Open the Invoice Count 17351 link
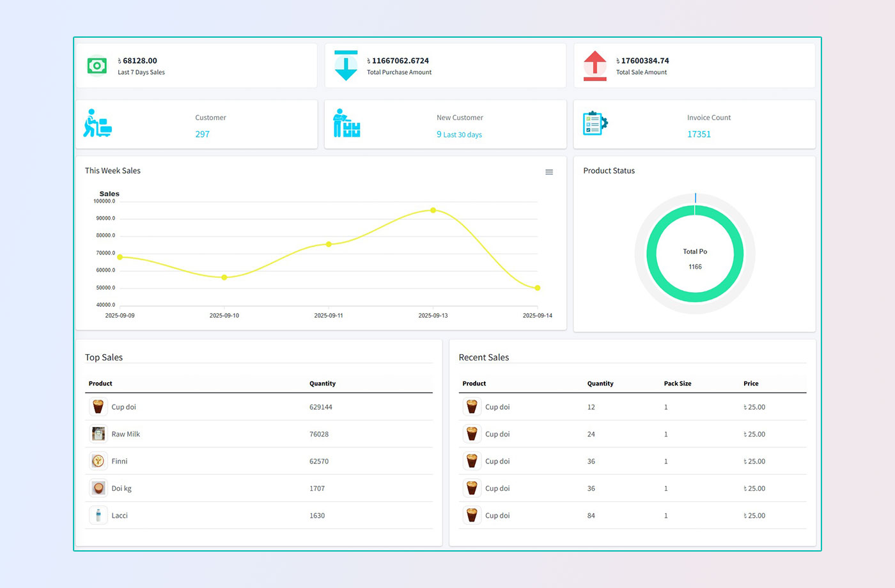Screen dimensions: 895x588 click(699, 134)
